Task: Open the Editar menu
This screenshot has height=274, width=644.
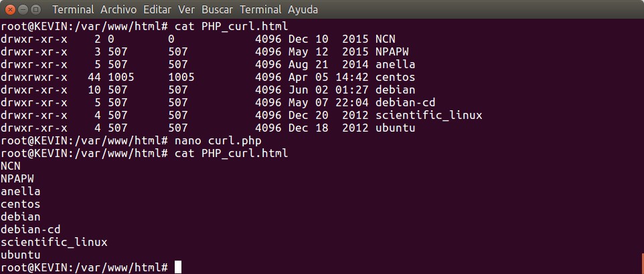Action: coord(157,10)
